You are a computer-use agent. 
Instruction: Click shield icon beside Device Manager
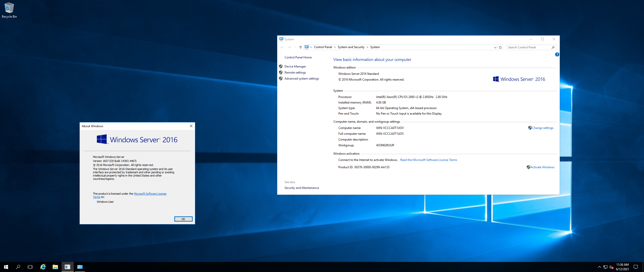pyautogui.click(x=281, y=66)
